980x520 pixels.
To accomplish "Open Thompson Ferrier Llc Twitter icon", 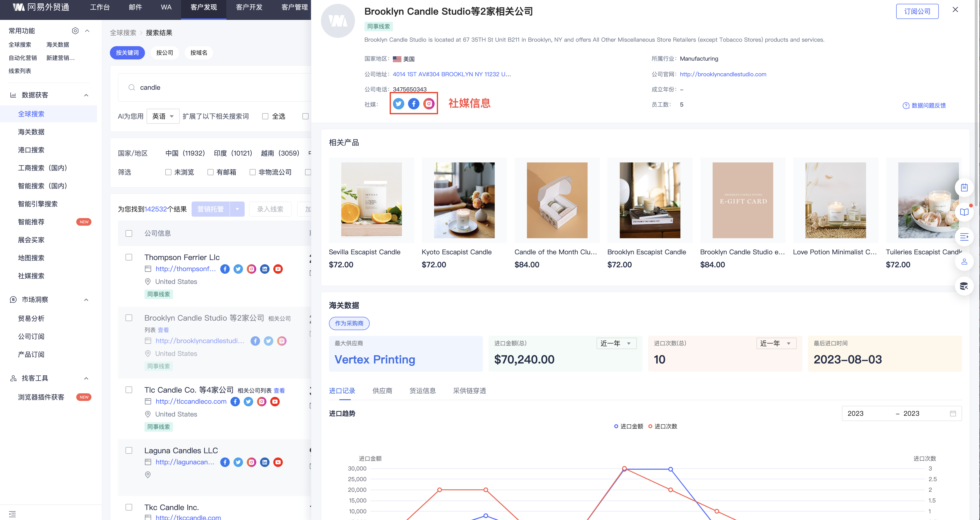I will coord(238,269).
